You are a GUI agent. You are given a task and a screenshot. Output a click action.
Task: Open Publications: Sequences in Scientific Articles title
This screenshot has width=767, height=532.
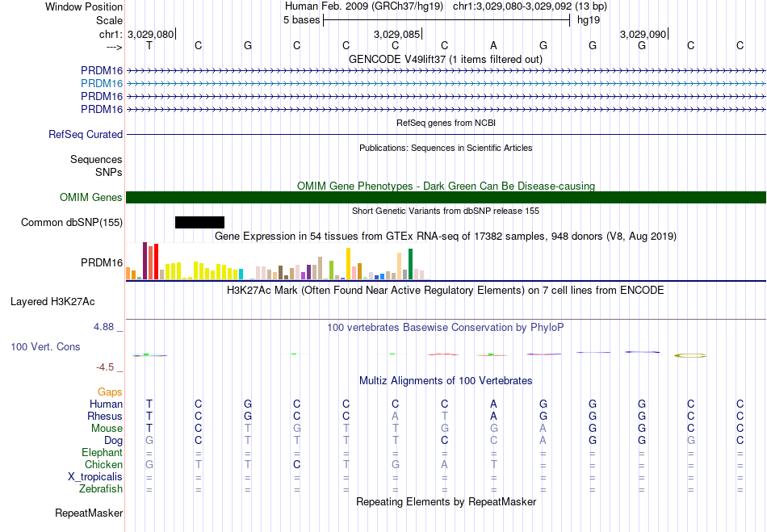[446, 149]
